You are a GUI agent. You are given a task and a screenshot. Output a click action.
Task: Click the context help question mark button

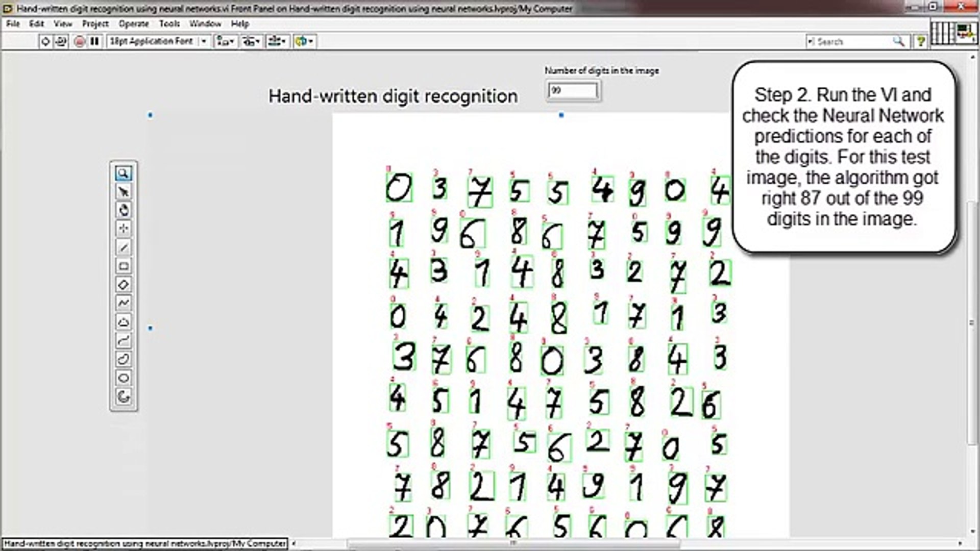click(920, 41)
